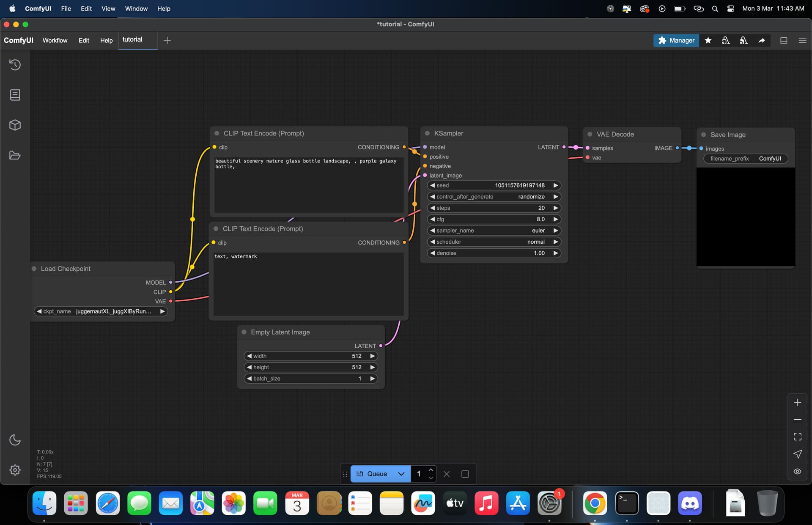Zoom in with the plus canvas button
Image resolution: width=812 pixels, height=525 pixels.
click(x=798, y=402)
